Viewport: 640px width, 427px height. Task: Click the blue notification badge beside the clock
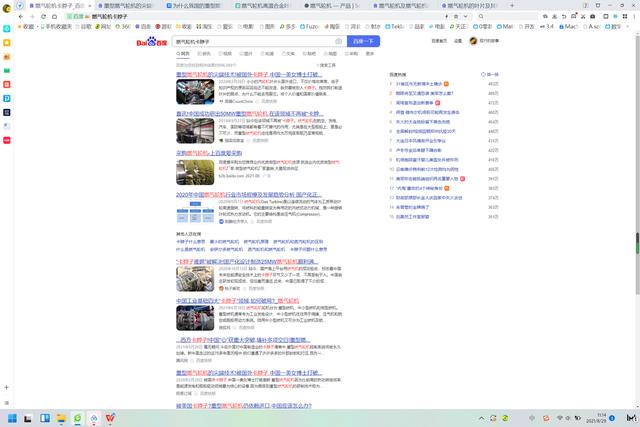(612, 418)
